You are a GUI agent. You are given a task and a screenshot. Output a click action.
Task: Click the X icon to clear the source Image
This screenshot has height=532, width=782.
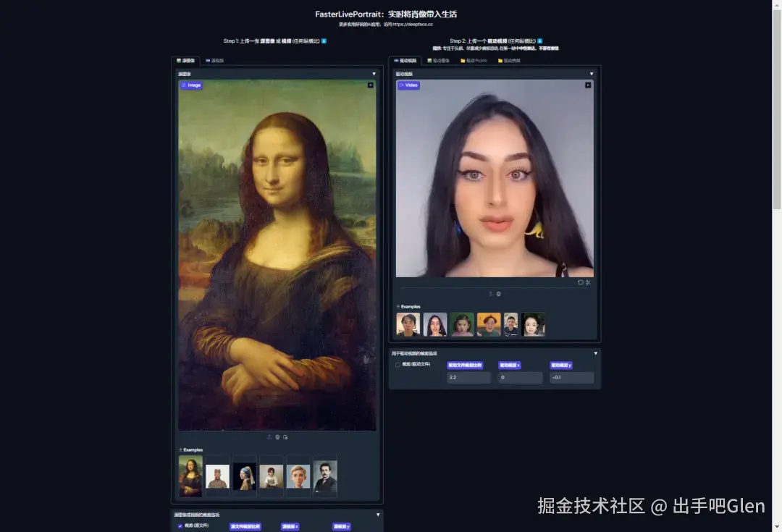371,85
